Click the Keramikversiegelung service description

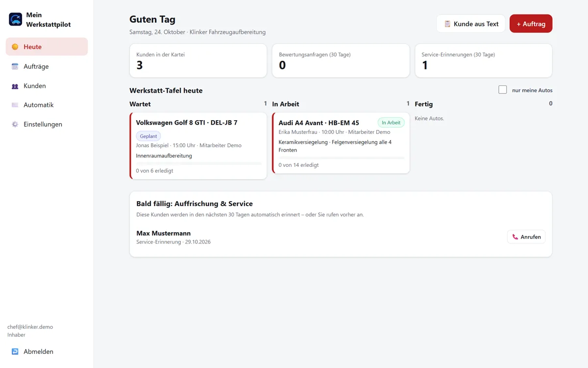pyautogui.click(x=335, y=146)
